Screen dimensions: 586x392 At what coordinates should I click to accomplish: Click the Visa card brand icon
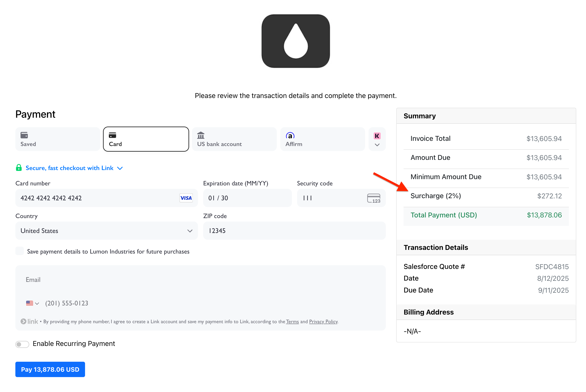coord(186,198)
